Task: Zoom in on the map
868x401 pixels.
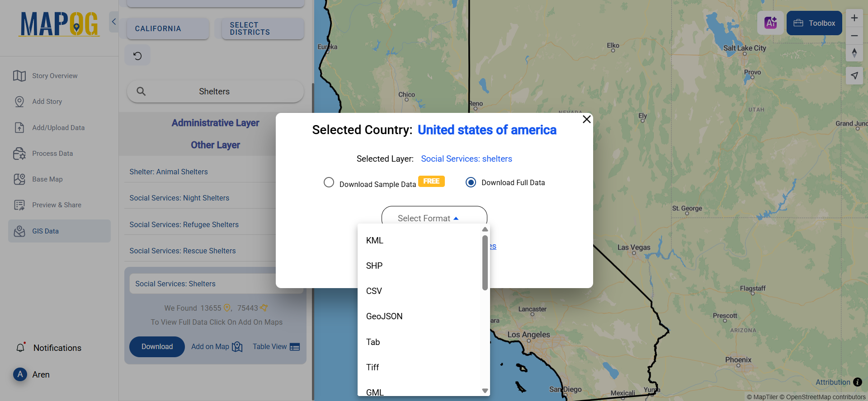Action: (x=854, y=18)
